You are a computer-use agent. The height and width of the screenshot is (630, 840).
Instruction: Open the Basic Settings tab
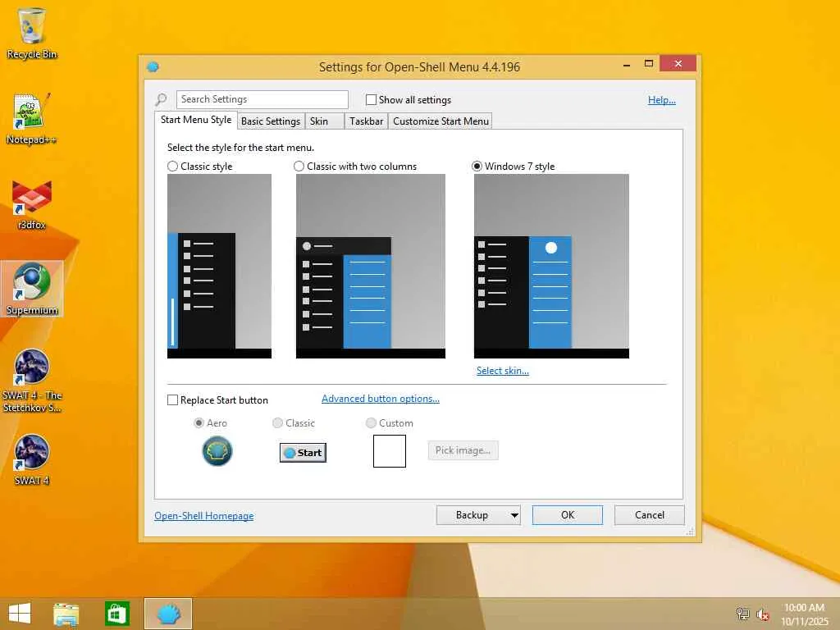(271, 121)
